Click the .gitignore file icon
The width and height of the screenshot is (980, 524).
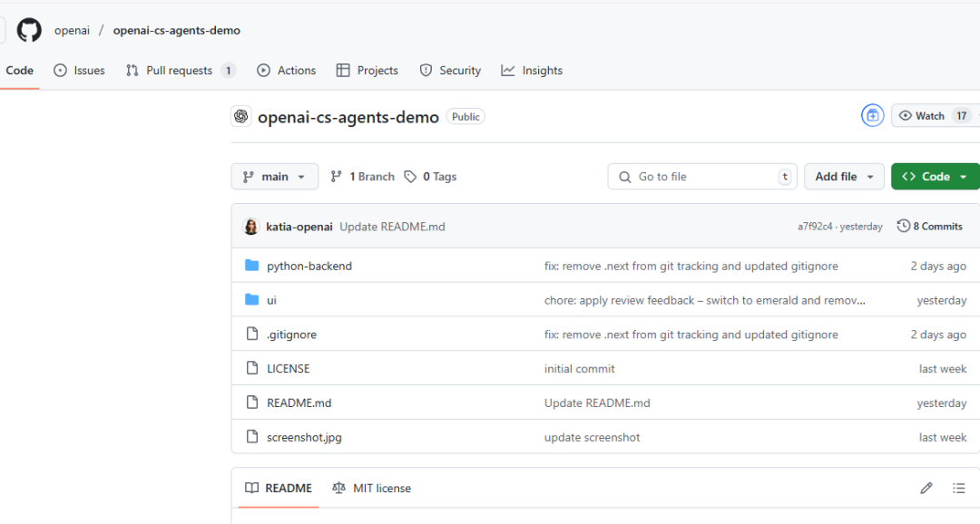[x=252, y=335]
